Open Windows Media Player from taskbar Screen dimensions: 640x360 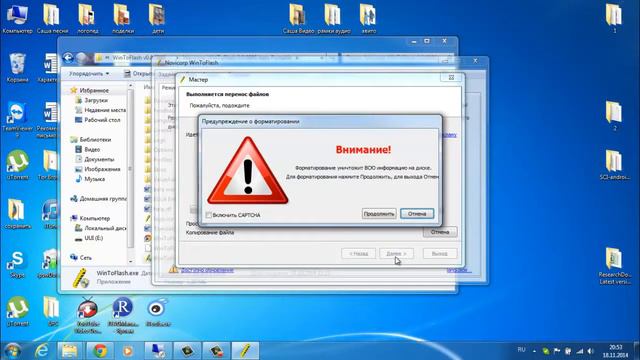tap(128, 351)
